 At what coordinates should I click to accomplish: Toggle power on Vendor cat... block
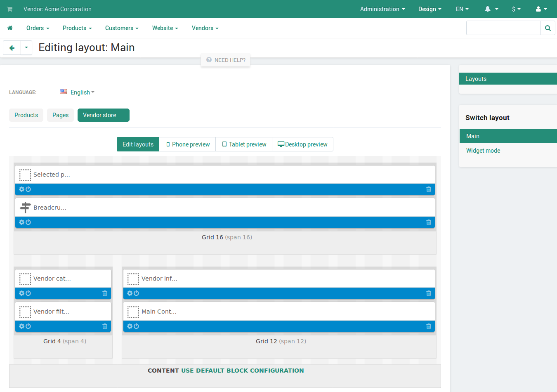[x=28, y=293]
